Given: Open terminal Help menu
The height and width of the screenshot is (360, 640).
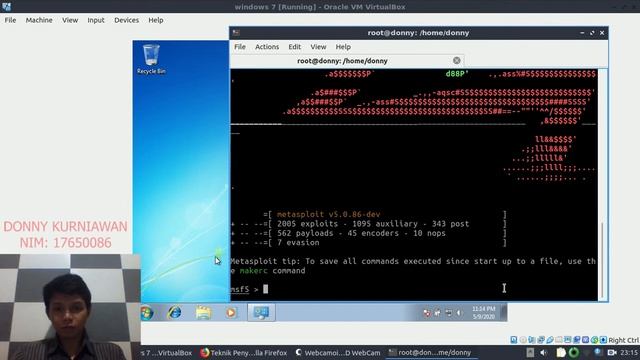Looking at the screenshot, I should pyautogui.click(x=343, y=47).
